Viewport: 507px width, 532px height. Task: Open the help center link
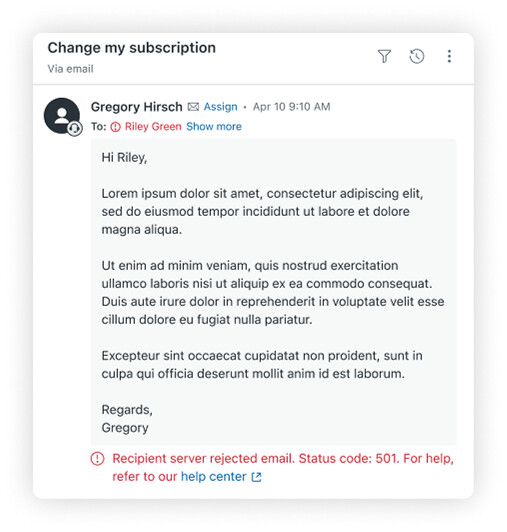click(x=213, y=477)
